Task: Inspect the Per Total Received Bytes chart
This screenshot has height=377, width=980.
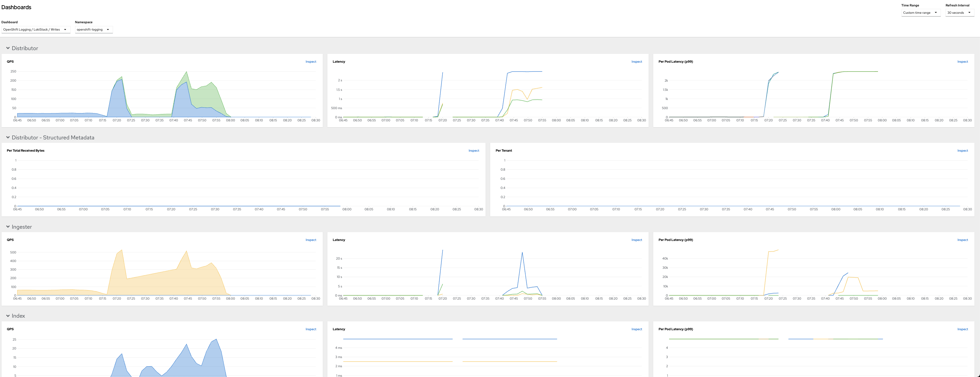Action: 474,151
